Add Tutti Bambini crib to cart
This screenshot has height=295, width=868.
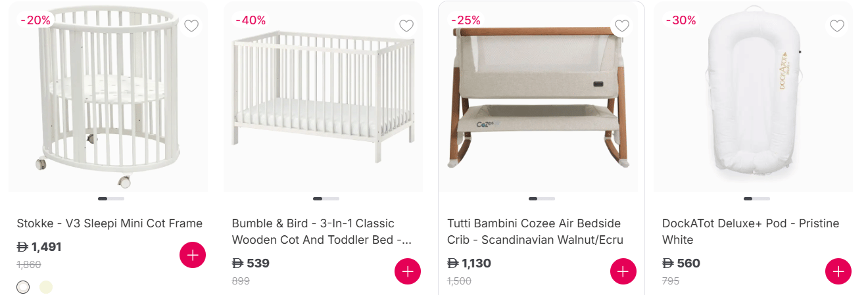(623, 271)
